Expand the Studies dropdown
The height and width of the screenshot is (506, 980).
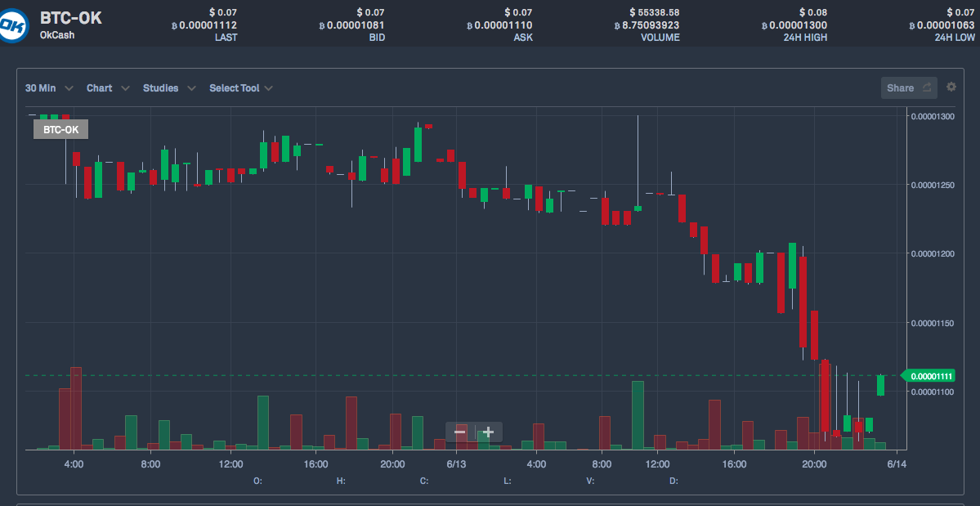169,88
